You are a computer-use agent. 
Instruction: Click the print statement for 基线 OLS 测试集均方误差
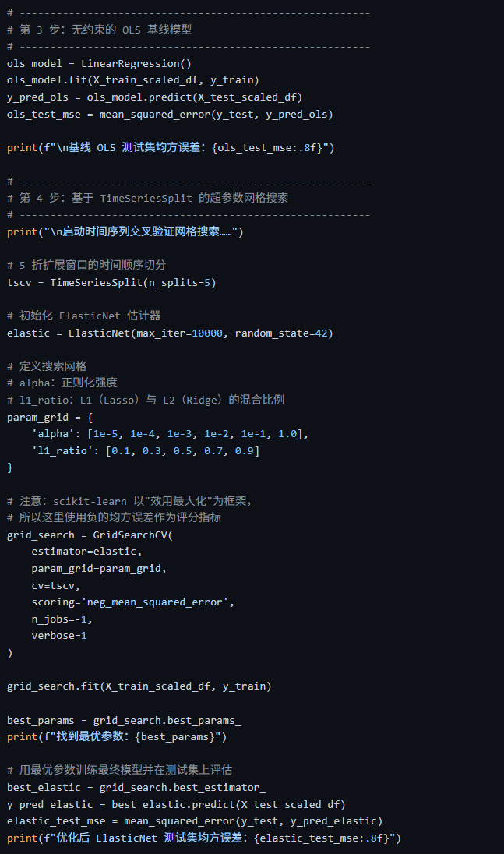(171, 147)
